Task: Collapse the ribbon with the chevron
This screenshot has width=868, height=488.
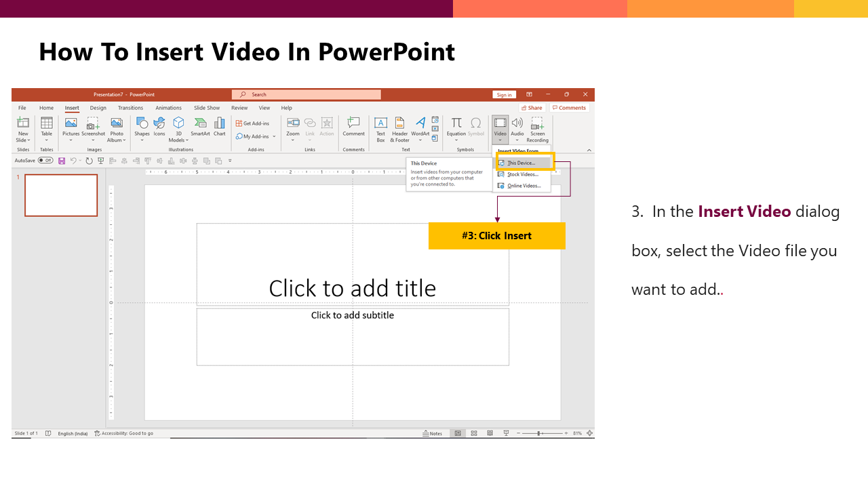Action: click(589, 150)
